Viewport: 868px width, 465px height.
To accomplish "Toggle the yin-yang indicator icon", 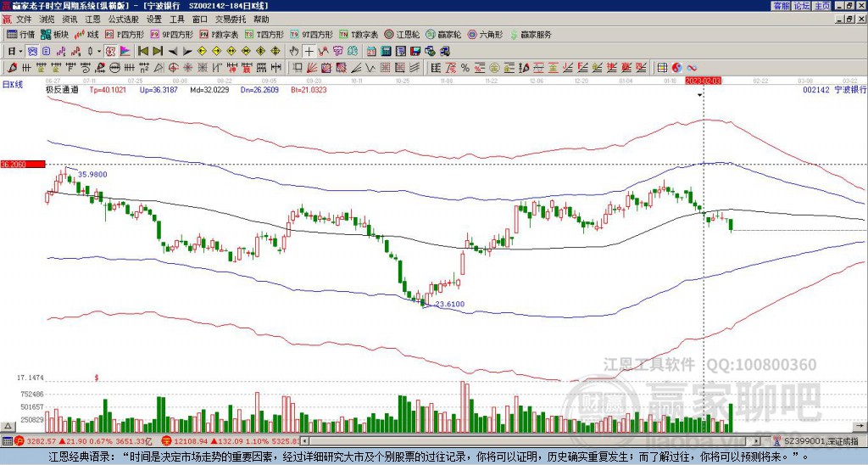I will point(676,67).
